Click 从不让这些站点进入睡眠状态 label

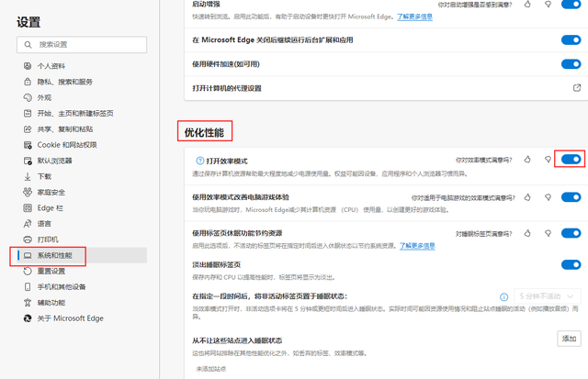pos(237,340)
